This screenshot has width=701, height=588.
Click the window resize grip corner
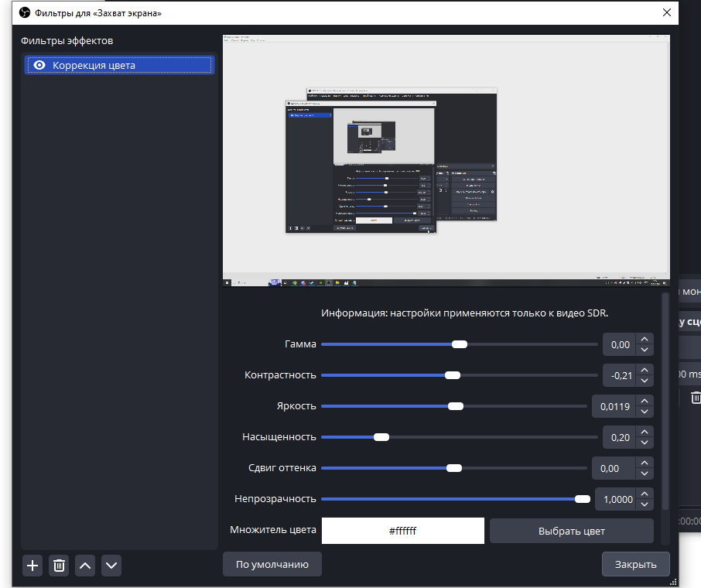(673, 582)
